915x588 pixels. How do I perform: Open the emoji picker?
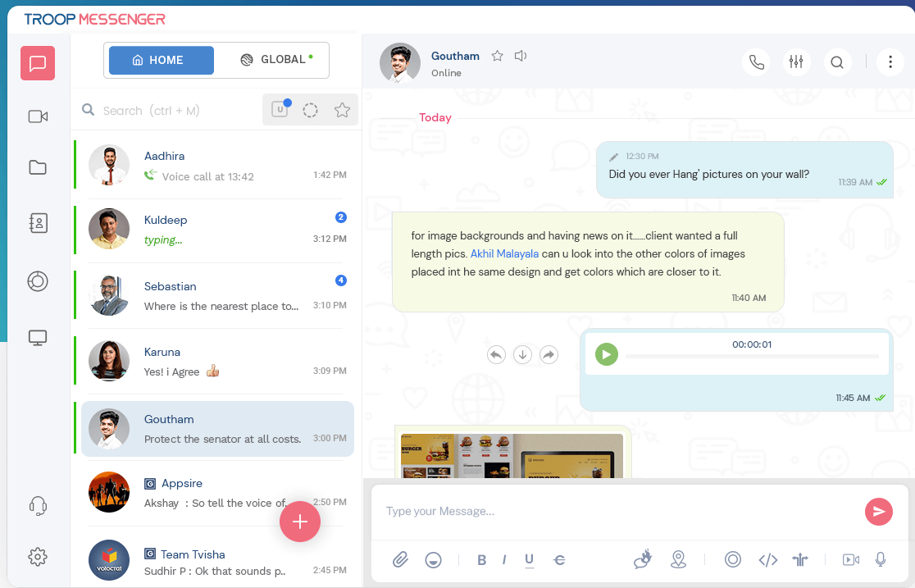[434, 559]
